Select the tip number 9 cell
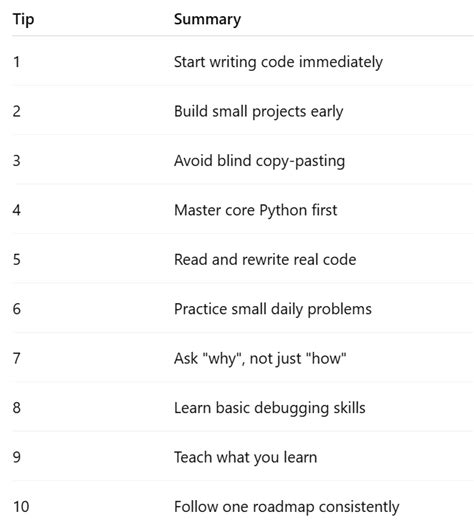 click(x=17, y=457)
